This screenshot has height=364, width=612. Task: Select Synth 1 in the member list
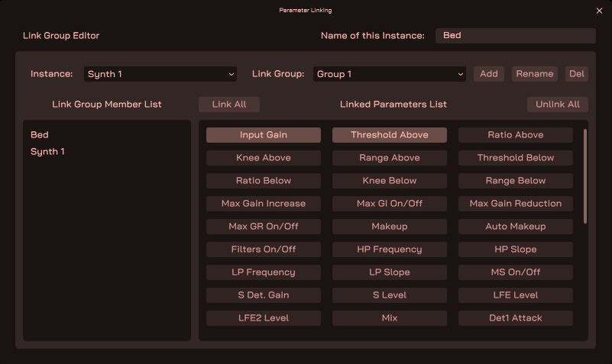click(x=47, y=152)
